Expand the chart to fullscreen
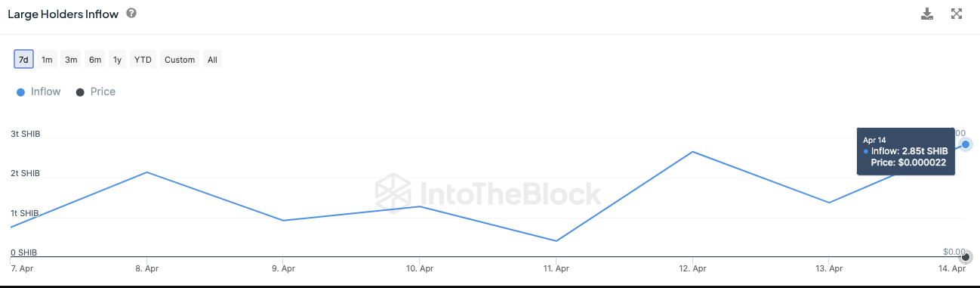This screenshot has height=288, width=980. [x=957, y=14]
